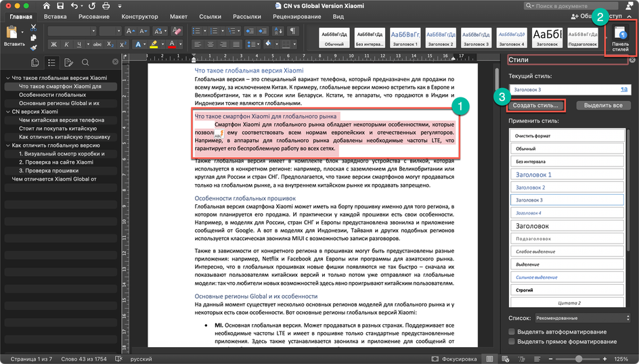Screen dimensions: 639x364
Task: Switch to outline view in status bar
Action: 522,359
